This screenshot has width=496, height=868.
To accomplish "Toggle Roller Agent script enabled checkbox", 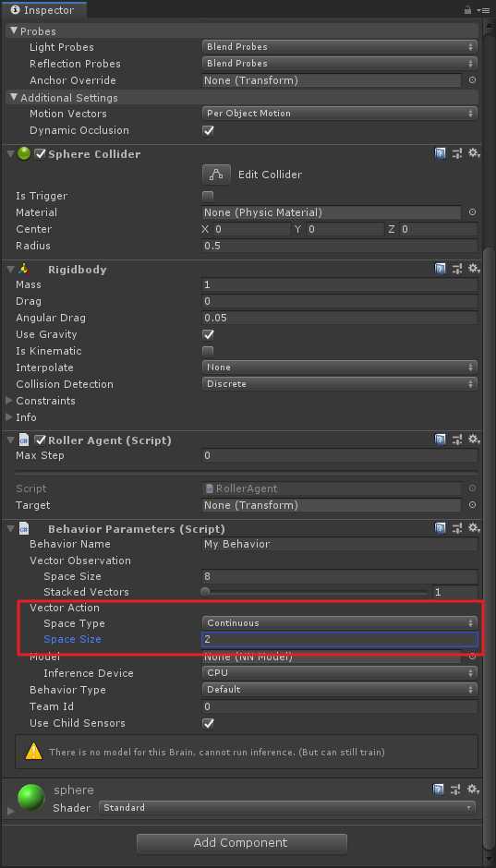I will [x=41, y=440].
